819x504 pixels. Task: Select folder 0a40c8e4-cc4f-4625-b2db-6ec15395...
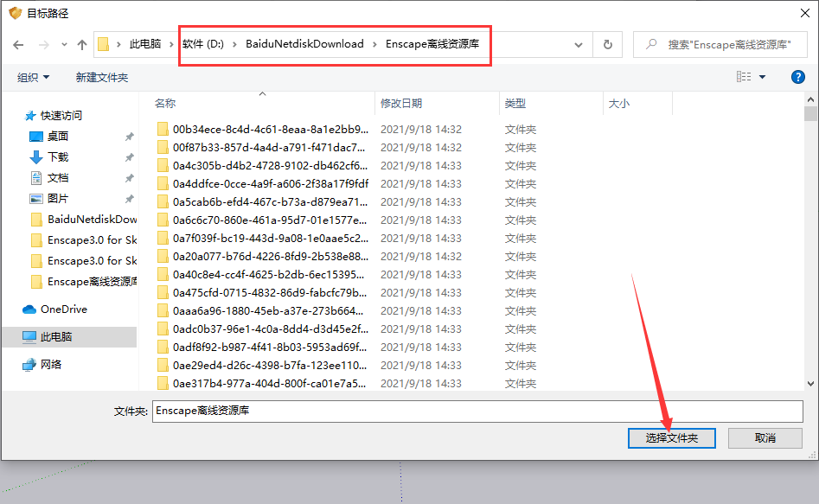click(x=268, y=275)
